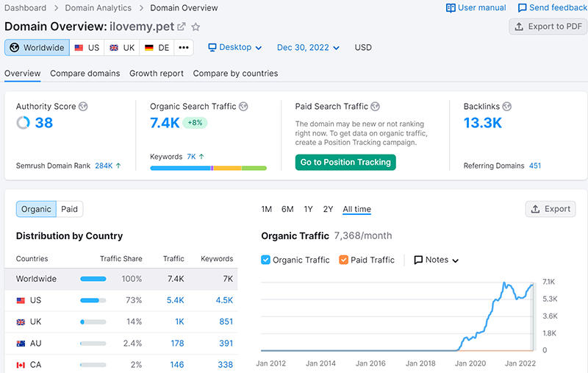588x373 pixels.
Task: Click the Notes speech bubble icon
Action: (x=418, y=260)
